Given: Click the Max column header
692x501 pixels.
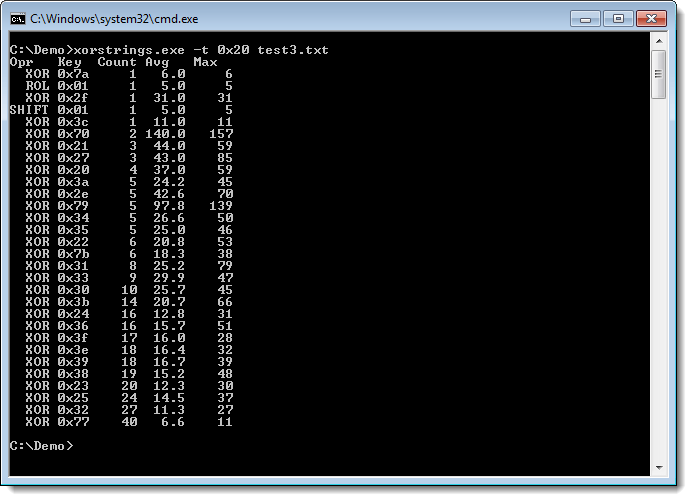Looking at the screenshot, I should (x=205, y=62).
